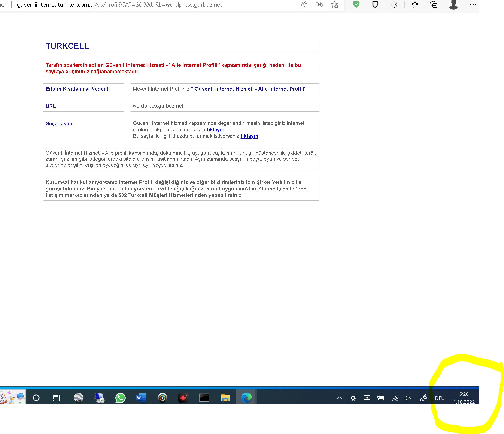
Task: Click the 'Mevcut Internet Profiliniz' value text
Action: point(220,89)
